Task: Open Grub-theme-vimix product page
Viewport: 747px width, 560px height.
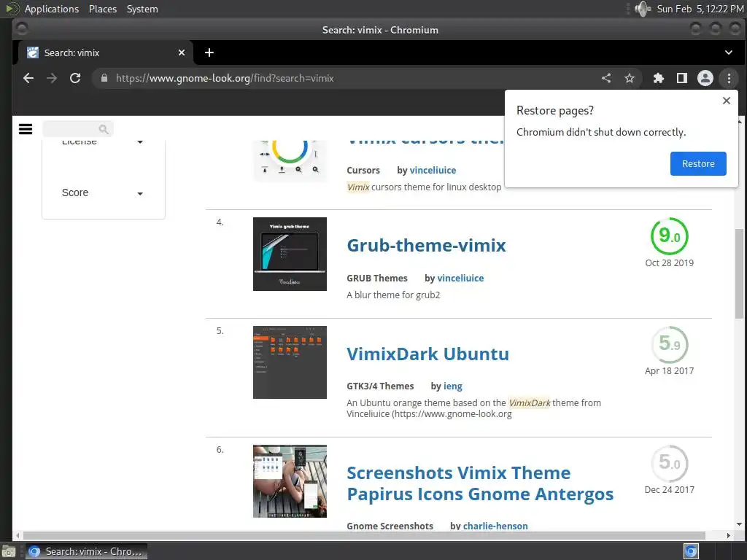Action: coord(426,245)
